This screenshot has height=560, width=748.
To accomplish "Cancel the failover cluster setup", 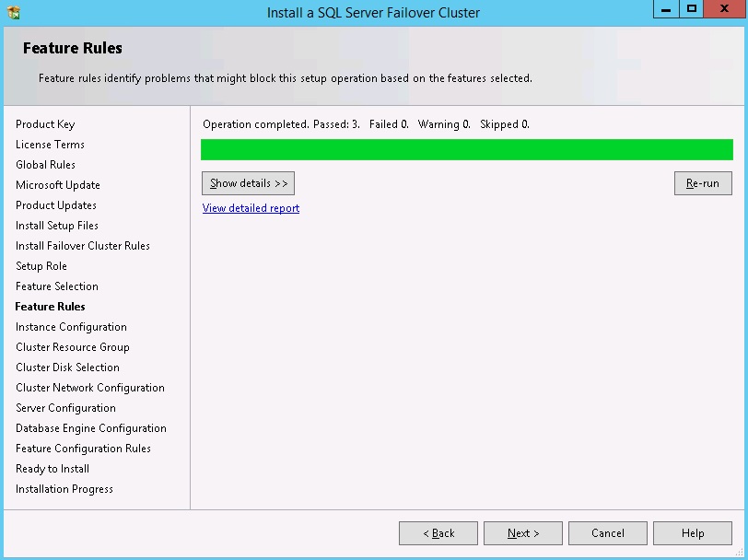I will pyautogui.click(x=608, y=532).
